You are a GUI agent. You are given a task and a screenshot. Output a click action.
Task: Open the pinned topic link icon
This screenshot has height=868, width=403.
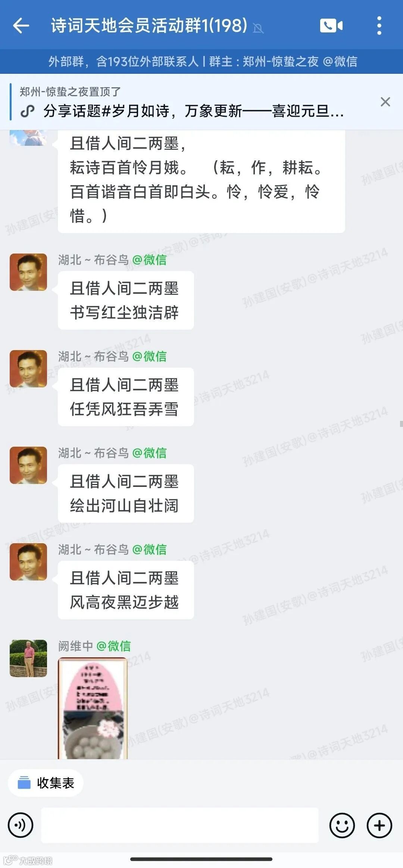[x=27, y=111]
